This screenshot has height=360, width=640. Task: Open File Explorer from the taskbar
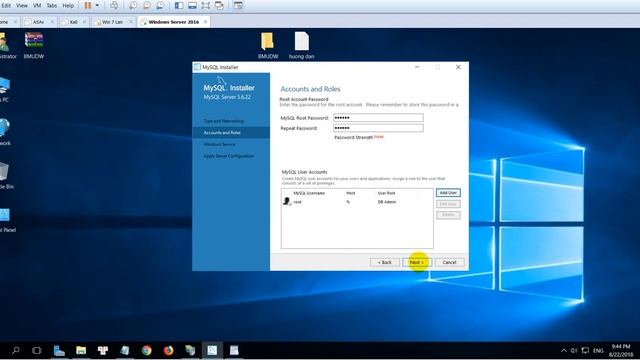pyautogui.click(x=81, y=350)
